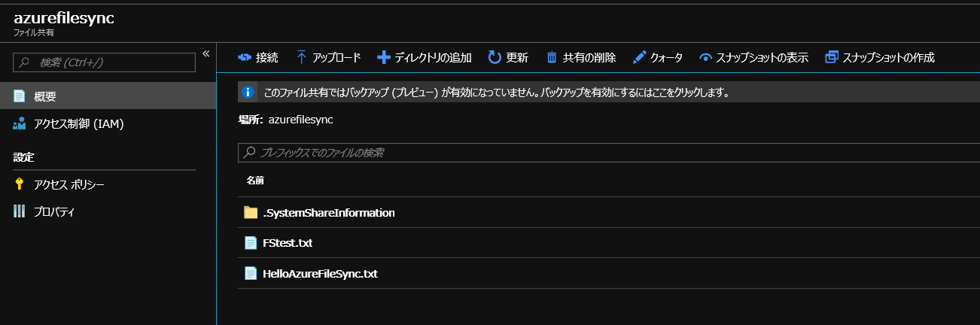Open the 概要 menu item
980x325 pixels.
click(x=108, y=96)
